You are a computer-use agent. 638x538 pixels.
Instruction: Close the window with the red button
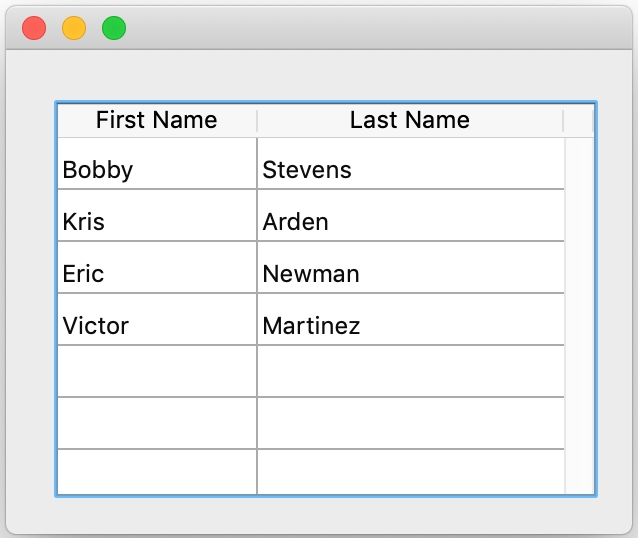[34, 28]
